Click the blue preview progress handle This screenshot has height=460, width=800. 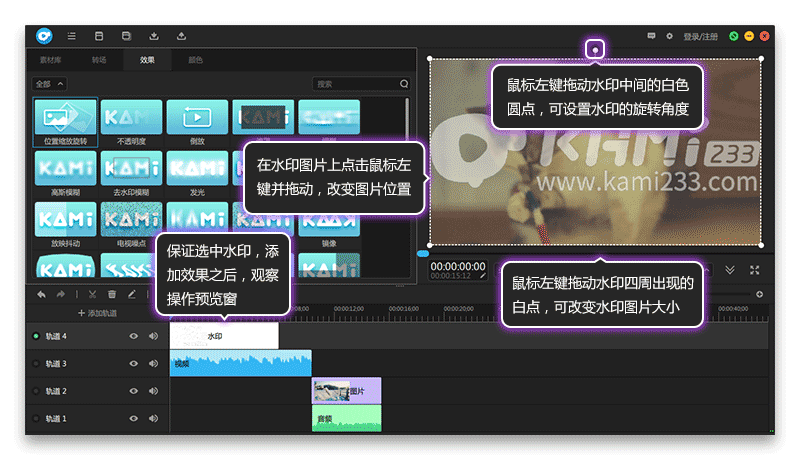click(x=423, y=253)
